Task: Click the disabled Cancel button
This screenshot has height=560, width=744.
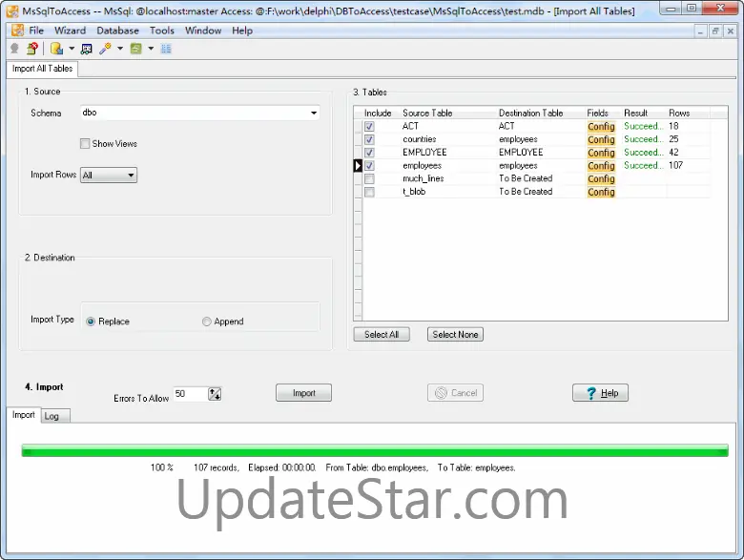Action: [455, 393]
